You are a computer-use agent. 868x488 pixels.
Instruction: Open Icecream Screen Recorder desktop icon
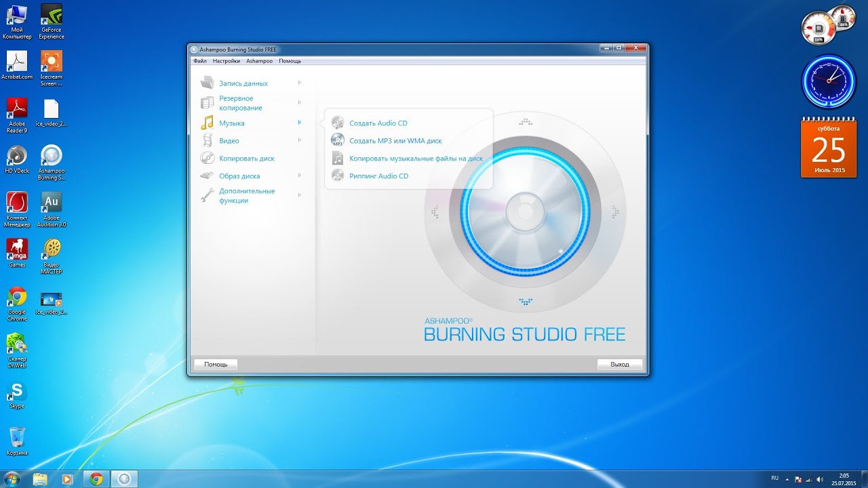[52, 69]
